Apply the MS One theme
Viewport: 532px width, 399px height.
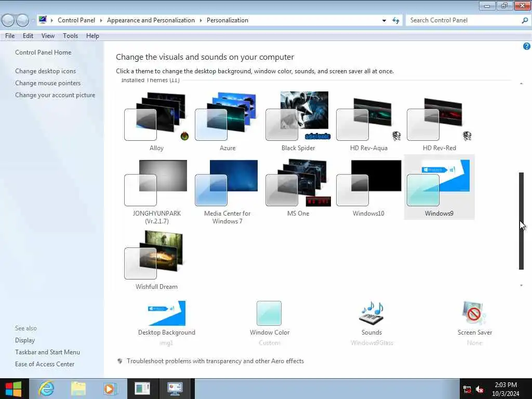coord(298,187)
